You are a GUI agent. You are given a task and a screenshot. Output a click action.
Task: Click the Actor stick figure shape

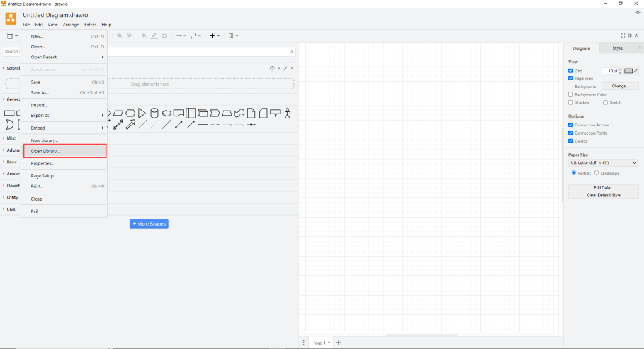point(288,113)
